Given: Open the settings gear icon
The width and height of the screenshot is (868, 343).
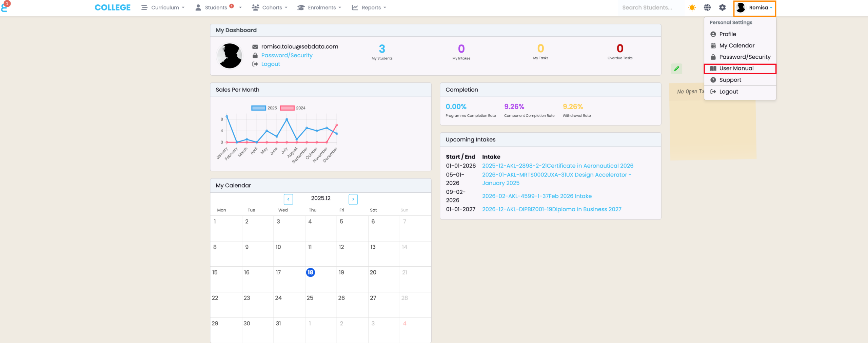Looking at the screenshot, I should coord(723,7).
